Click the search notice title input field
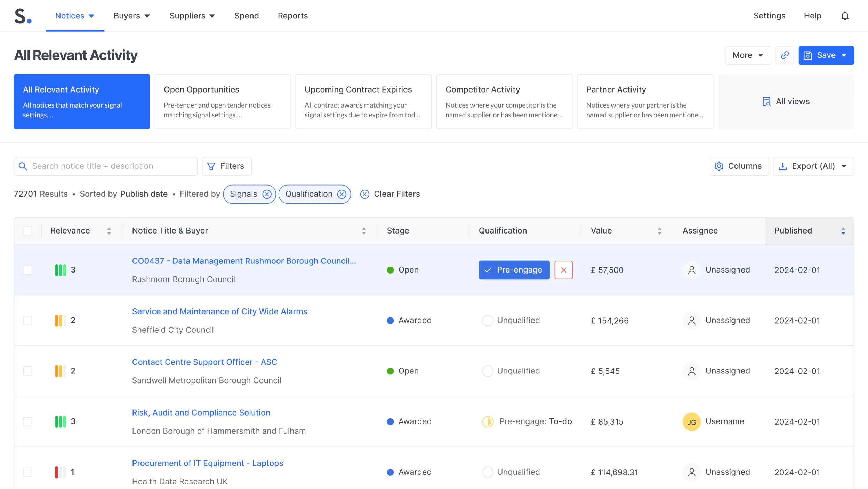This screenshot has height=489, width=868. (111, 166)
